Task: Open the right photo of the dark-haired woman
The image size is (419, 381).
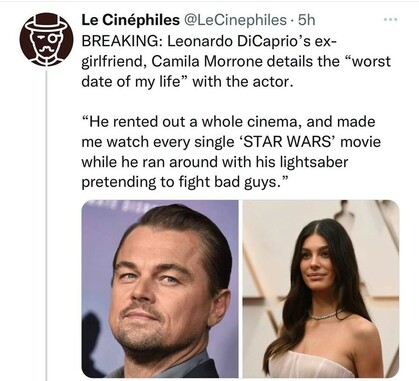Action: click(321, 289)
